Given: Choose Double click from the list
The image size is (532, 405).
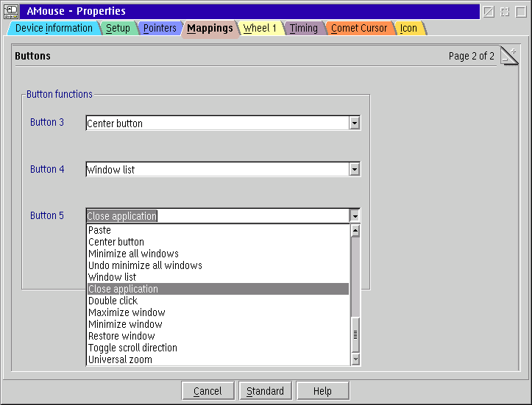Looking at the screenshot, I should coord(218,301).
